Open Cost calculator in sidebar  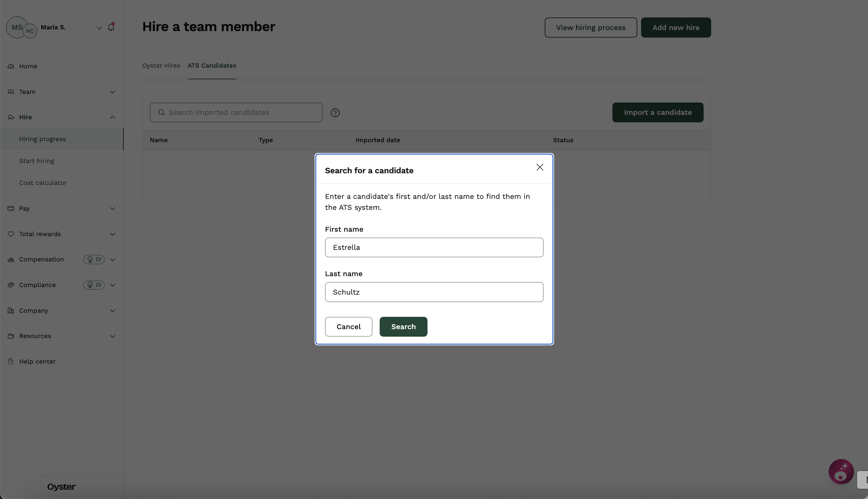pyautogui.click(x=43, y=183)
